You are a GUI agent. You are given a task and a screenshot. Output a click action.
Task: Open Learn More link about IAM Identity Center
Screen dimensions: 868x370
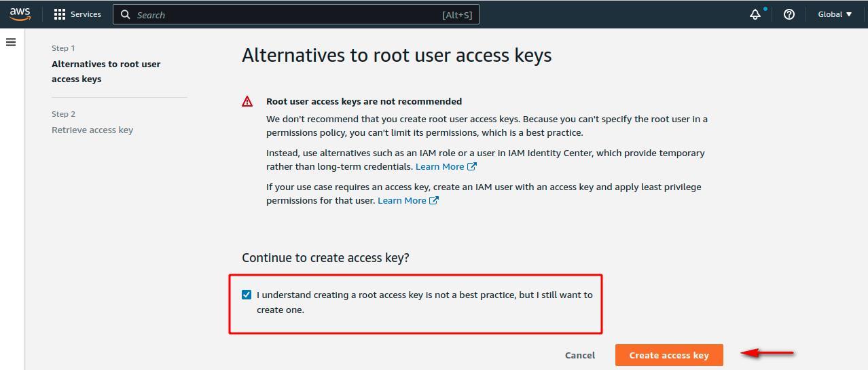point(440,166)
